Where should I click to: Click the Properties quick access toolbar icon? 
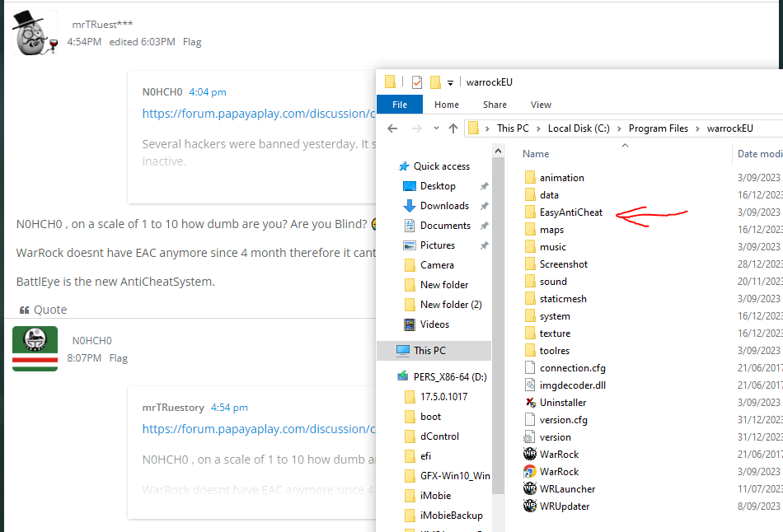(x=417, y=82)
